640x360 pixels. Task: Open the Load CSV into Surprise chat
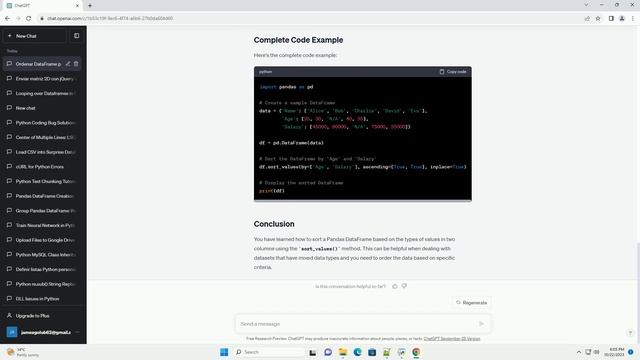(x=42, y=152)
